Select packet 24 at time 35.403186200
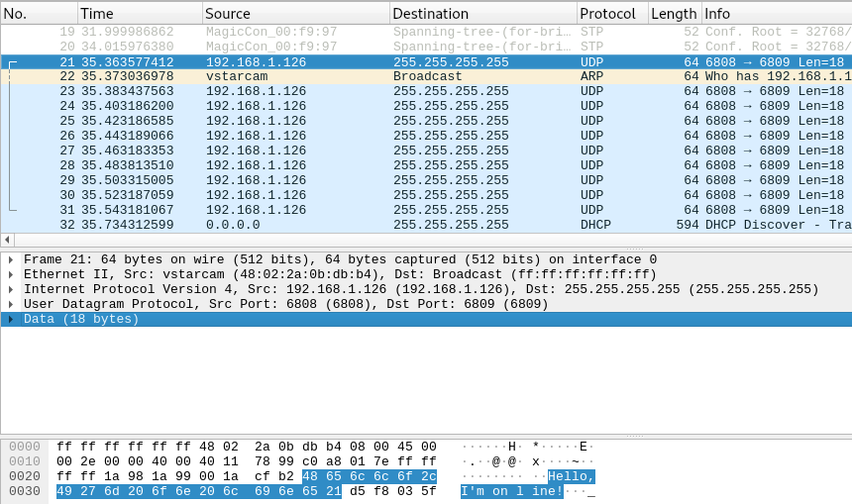Viewport: 852px width, 504px height. (x=426, y=106)
